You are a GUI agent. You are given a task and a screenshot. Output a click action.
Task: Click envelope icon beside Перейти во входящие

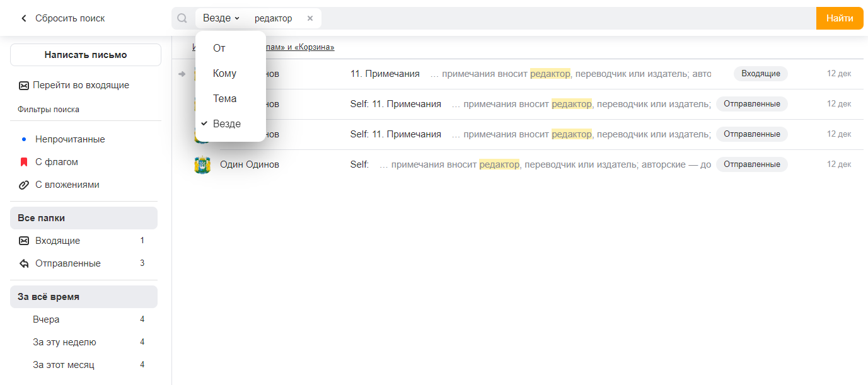pos(23,86)
